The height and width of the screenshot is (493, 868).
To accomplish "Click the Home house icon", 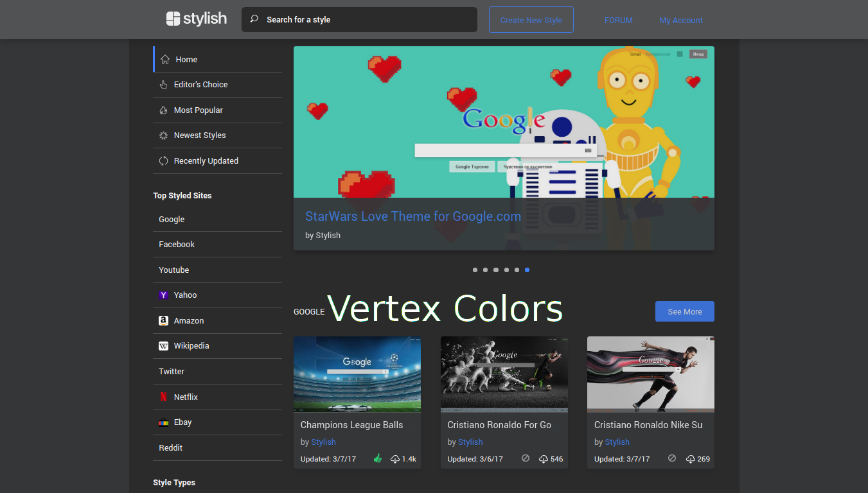I will click(165, 59).
